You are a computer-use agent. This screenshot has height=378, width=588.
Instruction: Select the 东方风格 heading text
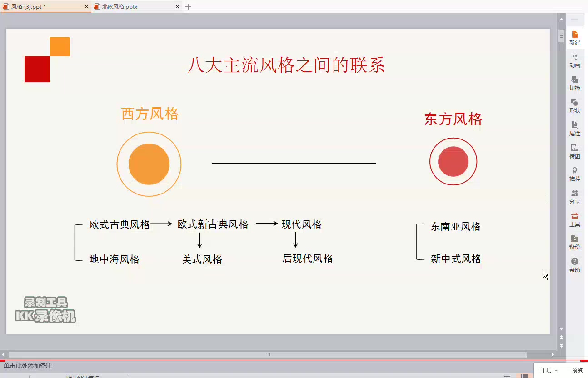453,119
